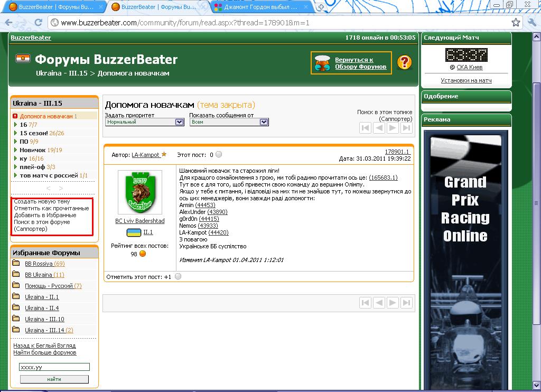Open the Задать приоритет dropdown
The height and width of the screenshot is (392, 541).
tap(145, 122)
